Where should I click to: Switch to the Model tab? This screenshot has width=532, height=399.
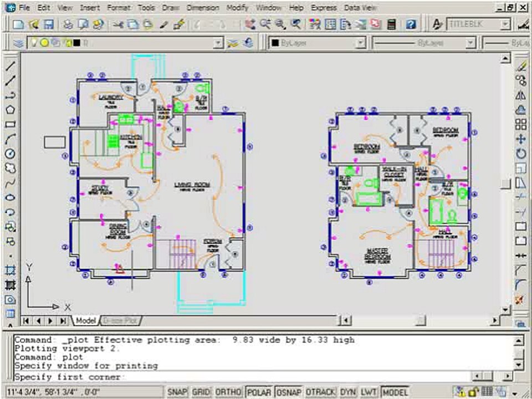click(x=85, y=321)
